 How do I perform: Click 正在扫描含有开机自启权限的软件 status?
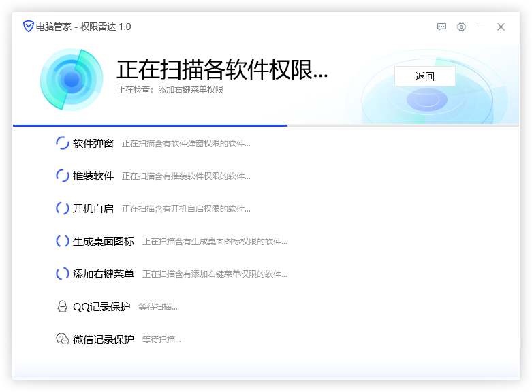pyautogui.click(x=186, y=209)
